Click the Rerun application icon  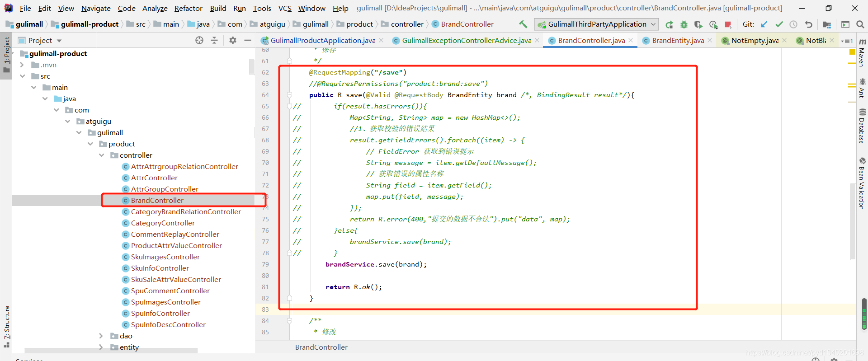point(669,24)
